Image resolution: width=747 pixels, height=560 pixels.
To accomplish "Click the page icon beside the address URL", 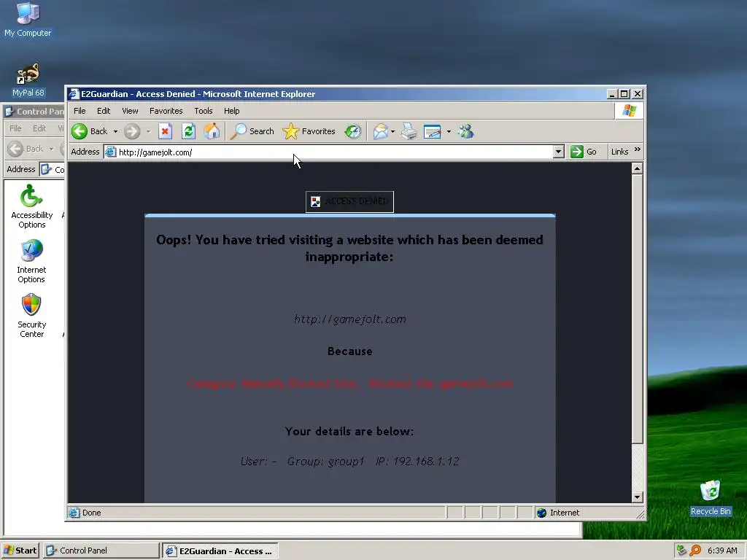I will pos(111,152).
